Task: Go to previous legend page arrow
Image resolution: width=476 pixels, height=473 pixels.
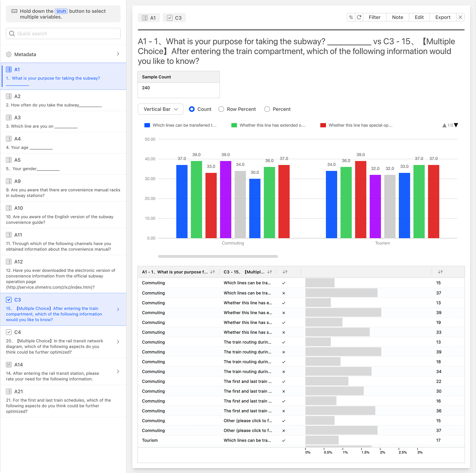Action: point(445,125)
